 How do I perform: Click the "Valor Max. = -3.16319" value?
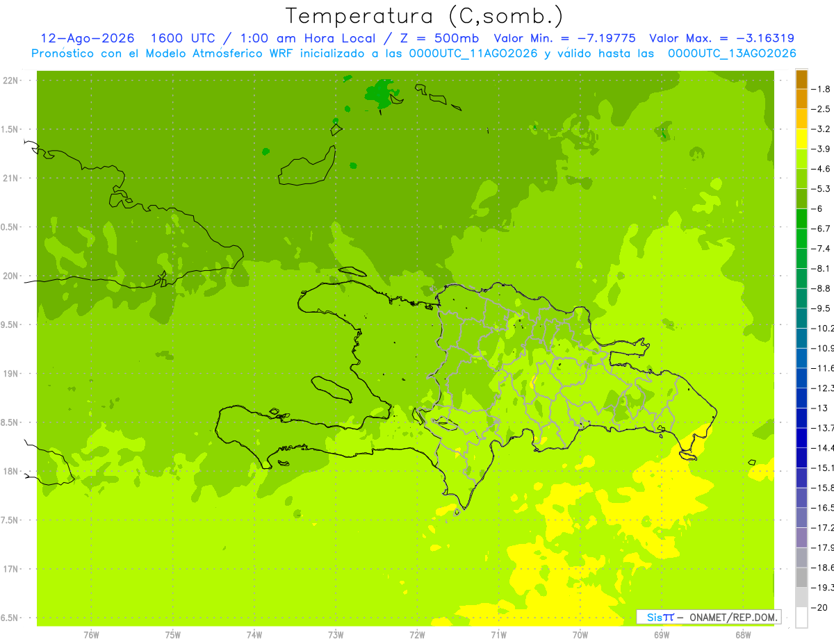[721, 38]
